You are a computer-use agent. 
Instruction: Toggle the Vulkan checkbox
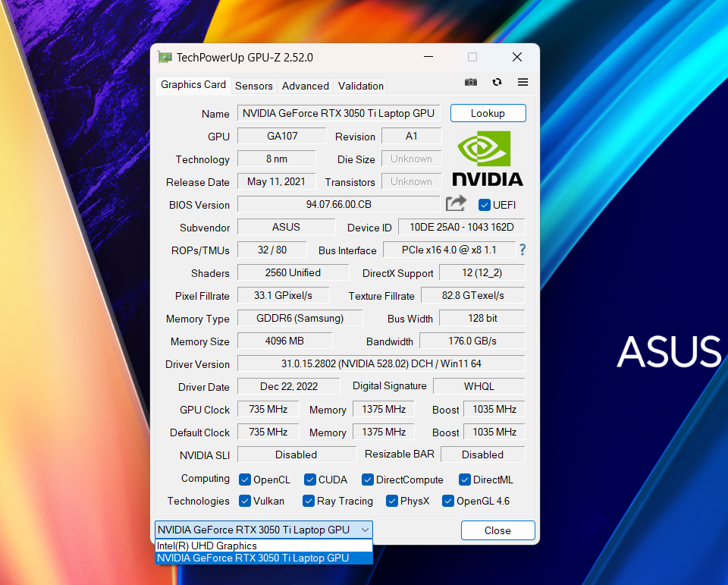245,501
